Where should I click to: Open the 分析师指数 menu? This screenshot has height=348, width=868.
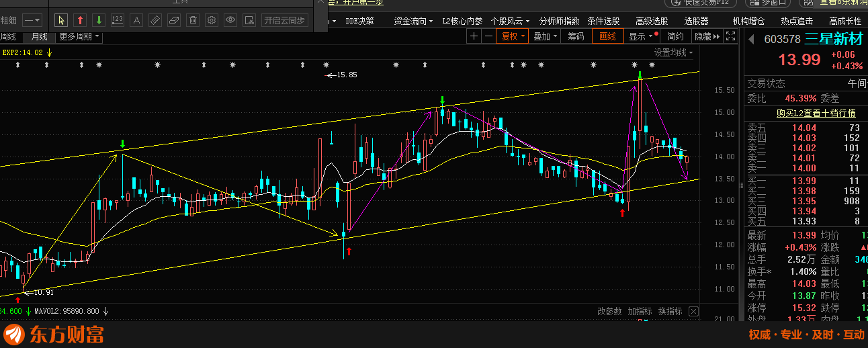559,21
